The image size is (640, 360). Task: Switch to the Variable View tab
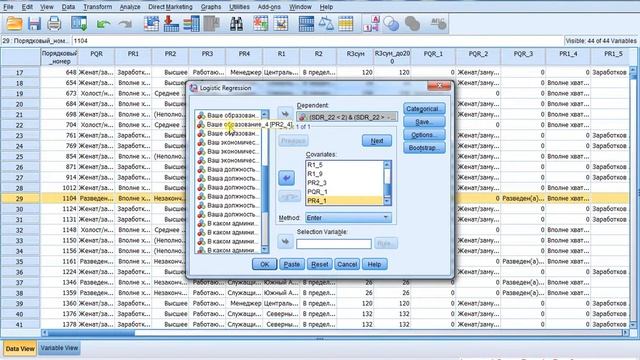click(59, 348)
